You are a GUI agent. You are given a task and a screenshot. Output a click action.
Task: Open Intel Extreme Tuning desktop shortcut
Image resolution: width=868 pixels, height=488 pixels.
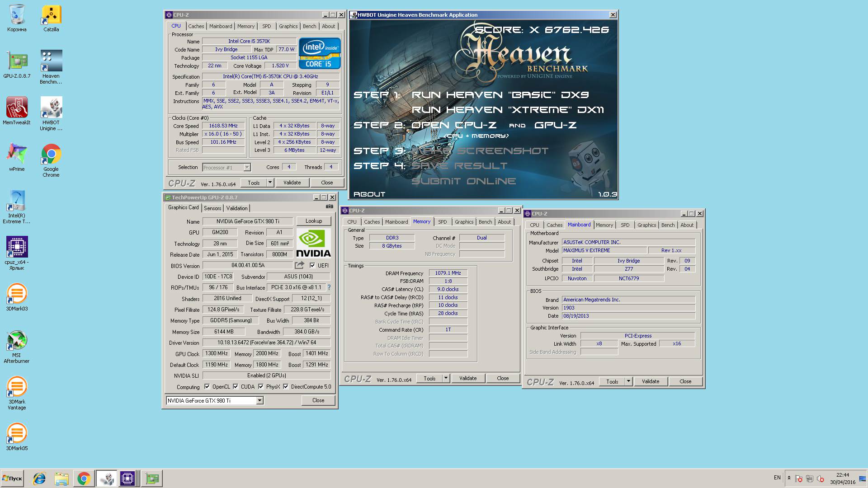17,207
